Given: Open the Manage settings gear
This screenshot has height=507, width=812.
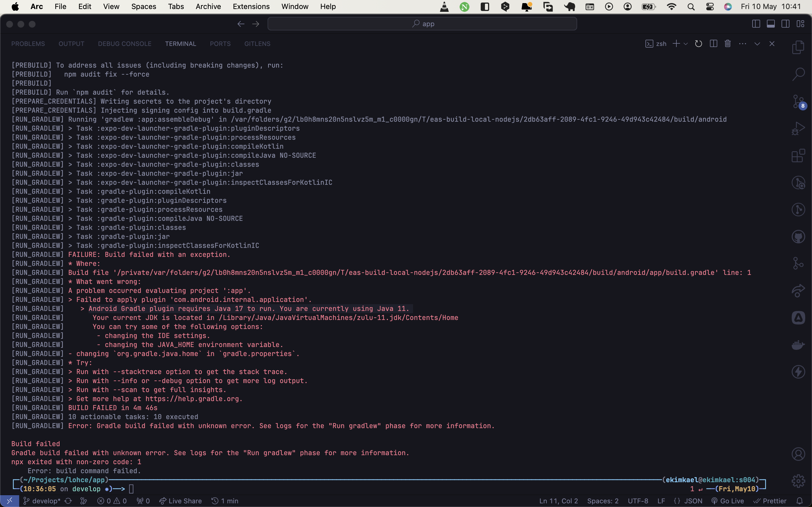Looking at the screenshot, I should [x=798, y=481].
